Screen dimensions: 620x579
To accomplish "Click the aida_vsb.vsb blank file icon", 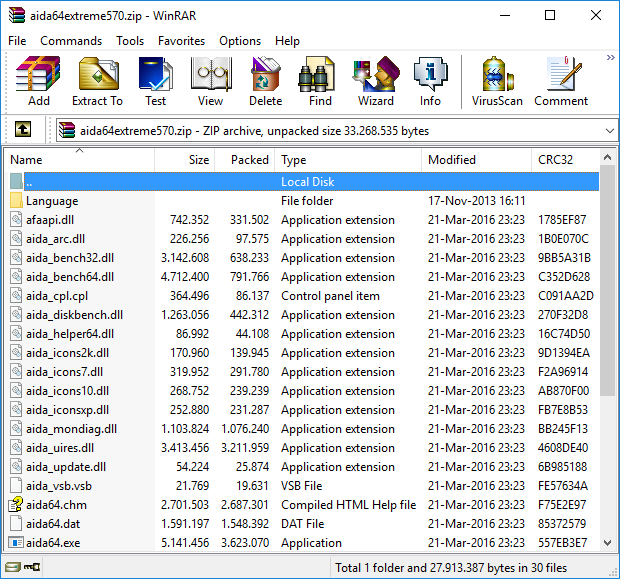I will coord(16,485).
